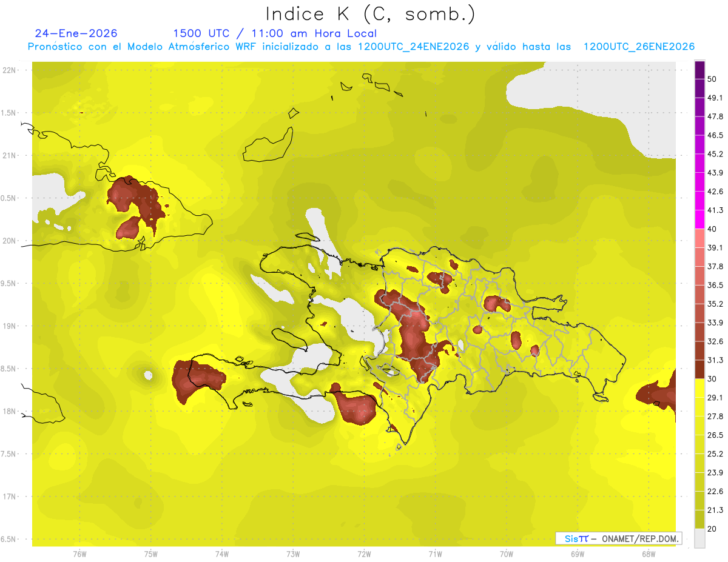728x562 pixels.
Task: Select the '25.2' colorbar label
Action: 715,453
